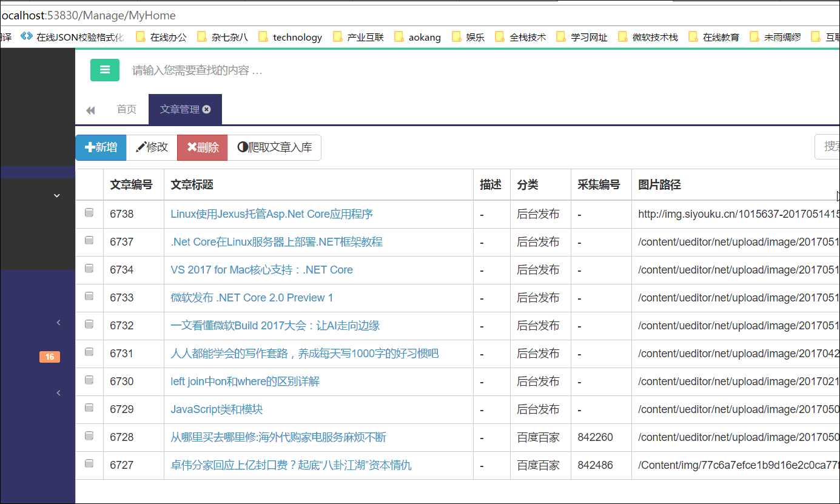
Task: Check the checkbox for article 6732
Action: pyautogui.click(x=89, y=324)
